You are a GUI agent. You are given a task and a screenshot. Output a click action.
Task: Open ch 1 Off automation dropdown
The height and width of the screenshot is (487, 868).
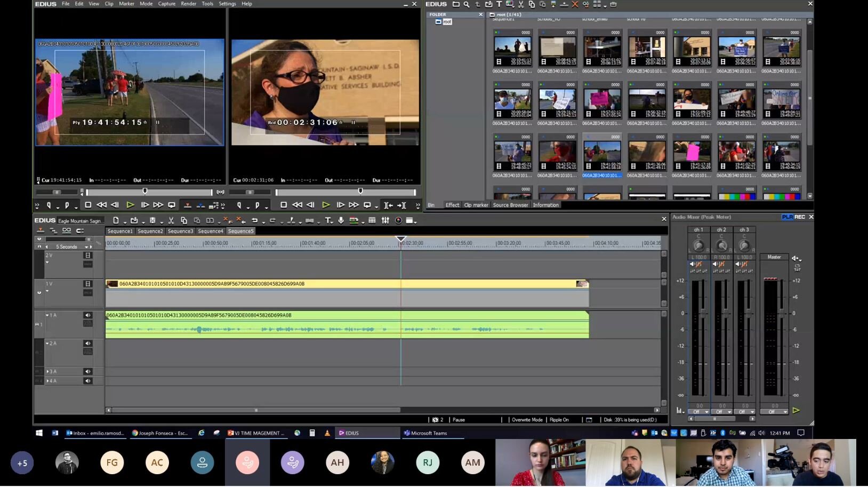[698, 412]
